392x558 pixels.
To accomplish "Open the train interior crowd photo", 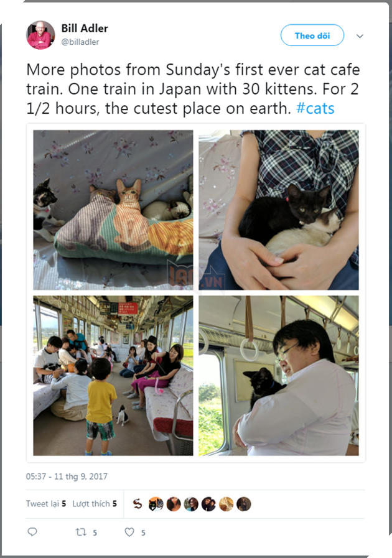I will point(113,376).
